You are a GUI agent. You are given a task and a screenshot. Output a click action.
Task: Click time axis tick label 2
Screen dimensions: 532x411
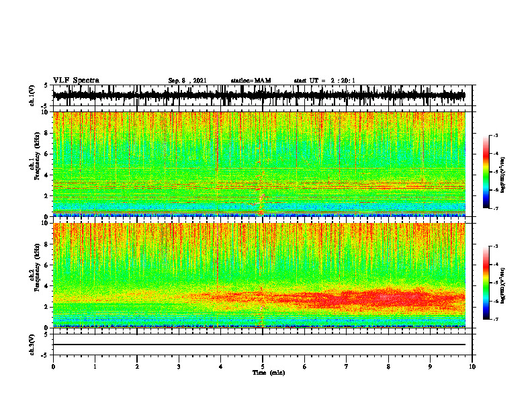pyautogui.click(x=137, y=367)
